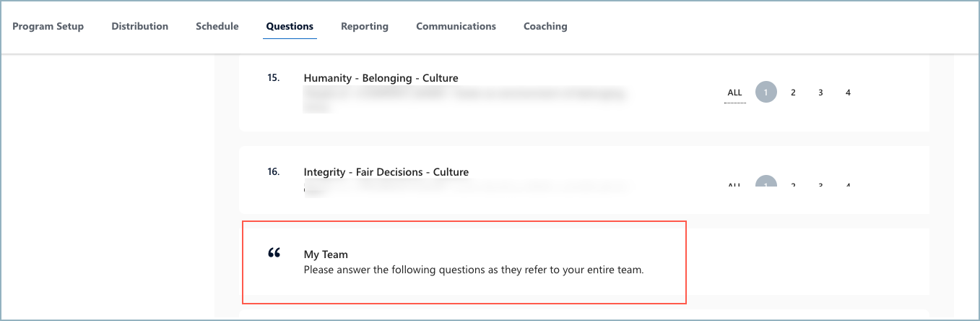Select the My Team section heading
The width and height of the screenshot is (980, 321).
coord(326,254)
